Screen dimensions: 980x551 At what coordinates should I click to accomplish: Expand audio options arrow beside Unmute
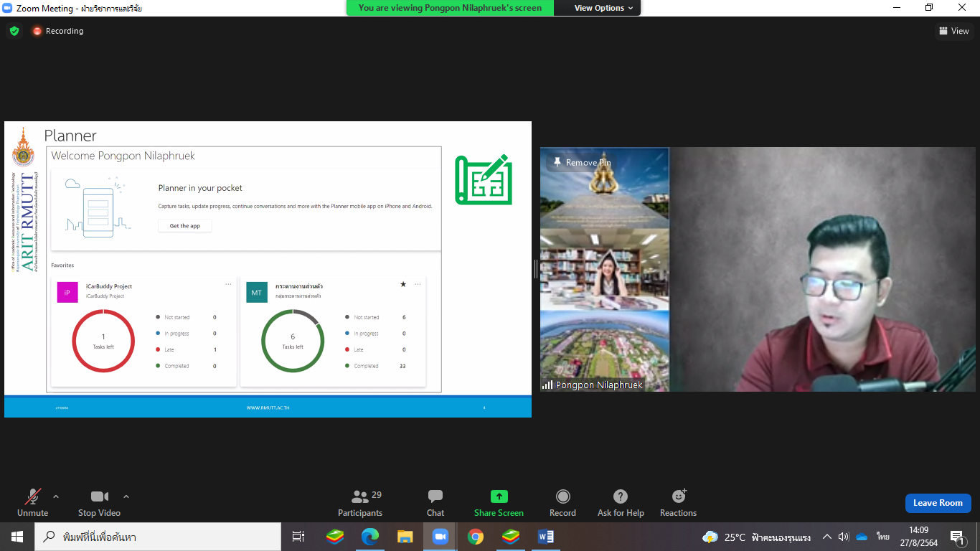click(56, 496)
